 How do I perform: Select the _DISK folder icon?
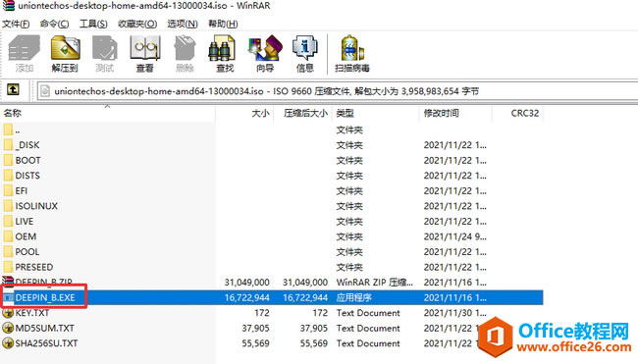tap(8, 145)
